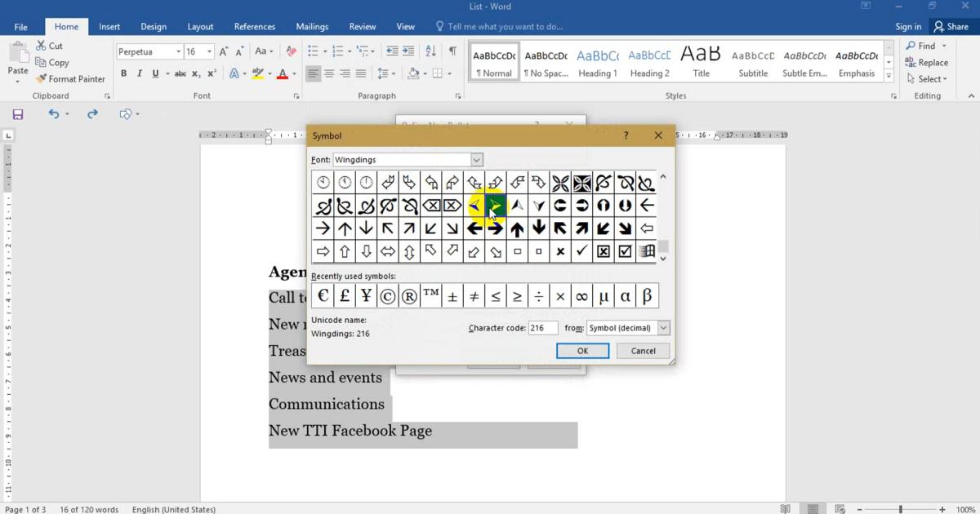Toggle Align Left paragraph alignment
Image resolution: width=980 pixels, height=514 pixels.
click(313, 73)
